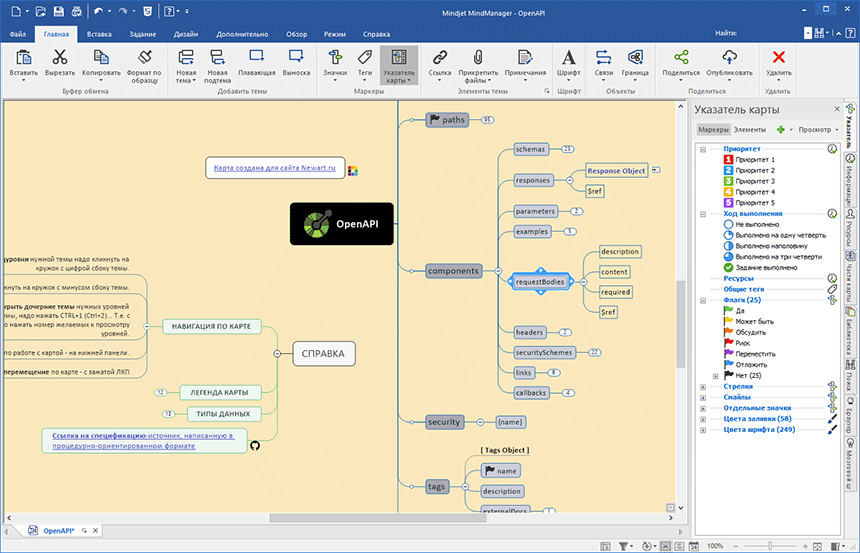Click the fit map icon beside zoom plus
The height and width of the screenshot is (553, 860).
(817, 546)
